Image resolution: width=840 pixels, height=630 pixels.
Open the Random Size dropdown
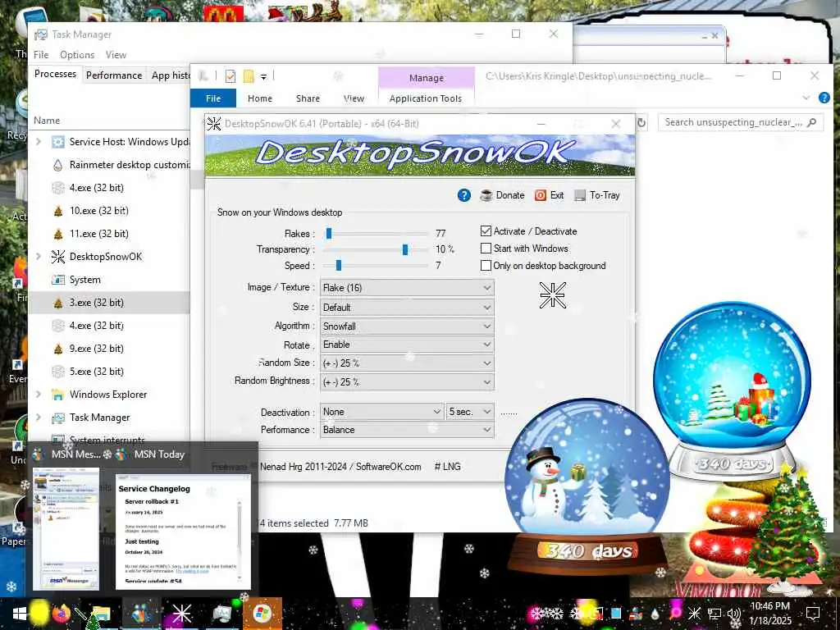(x=407, y=363)
